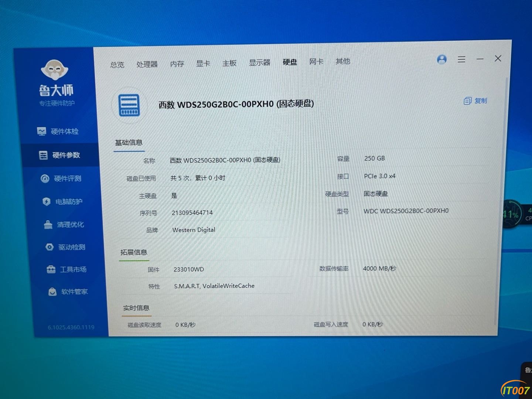
Task: Open the 内存 memory tab
Action: tap(177, 64)
